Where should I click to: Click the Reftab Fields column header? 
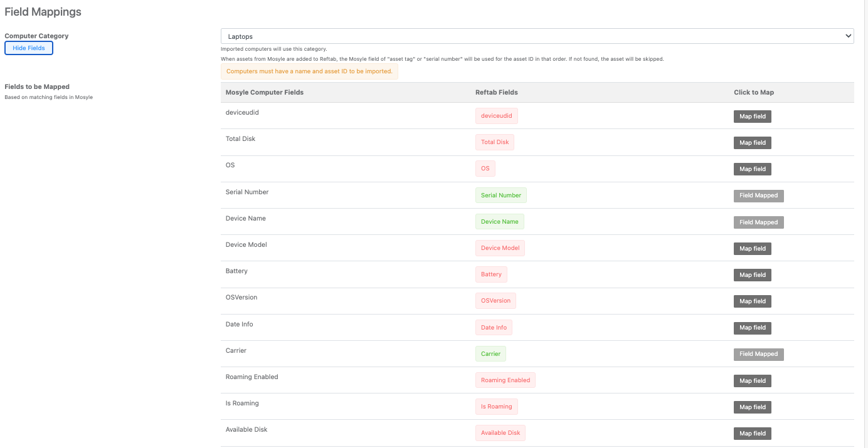497,92
